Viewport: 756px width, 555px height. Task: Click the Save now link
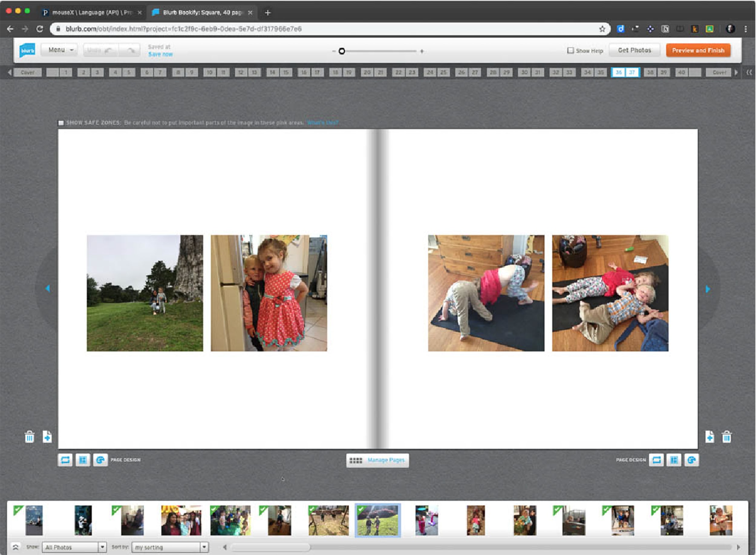(x=160, y=54)
